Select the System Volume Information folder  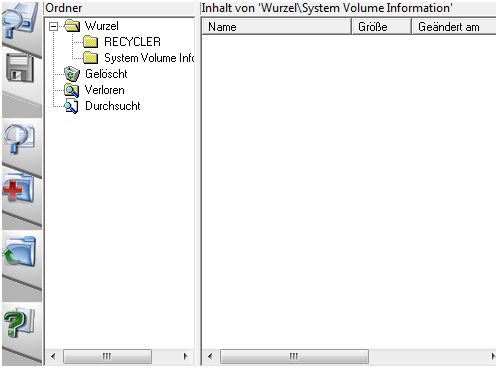tap(149, 58)
